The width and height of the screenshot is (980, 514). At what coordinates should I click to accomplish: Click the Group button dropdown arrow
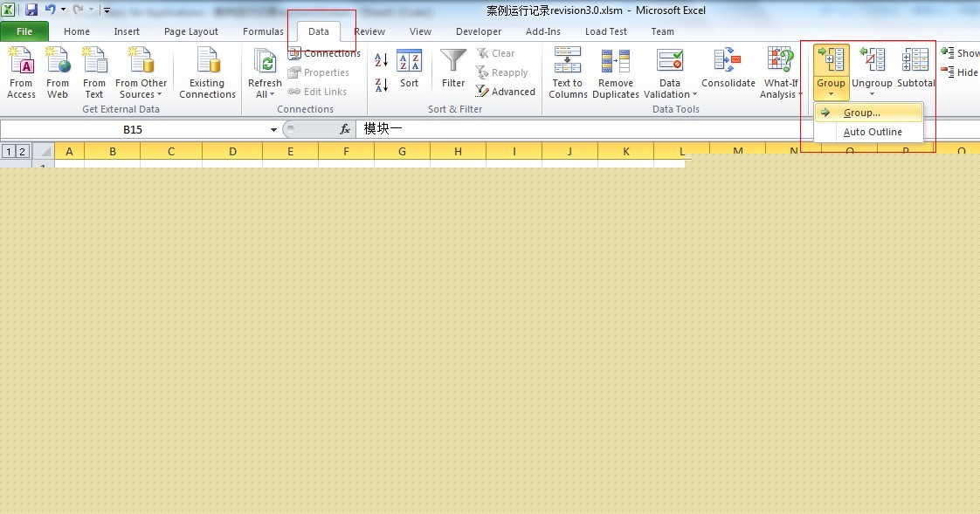coord(832,94)
